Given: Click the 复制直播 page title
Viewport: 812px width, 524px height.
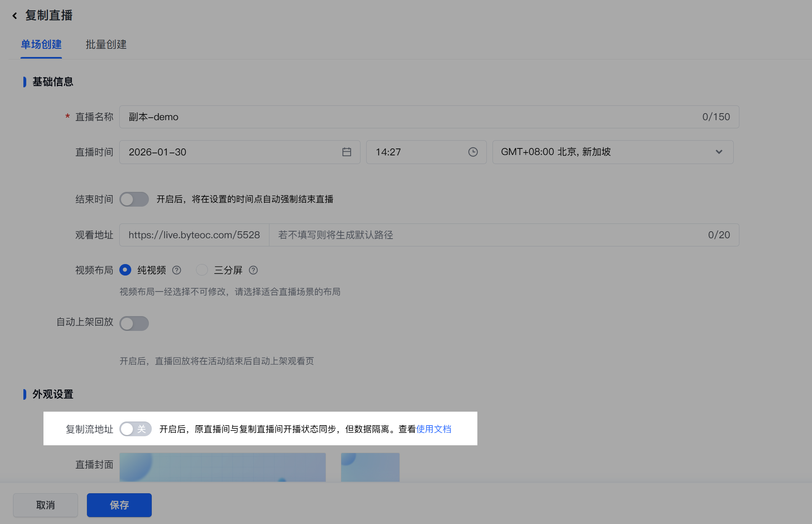Looking at the screenshot, I should tap(49, 16).
